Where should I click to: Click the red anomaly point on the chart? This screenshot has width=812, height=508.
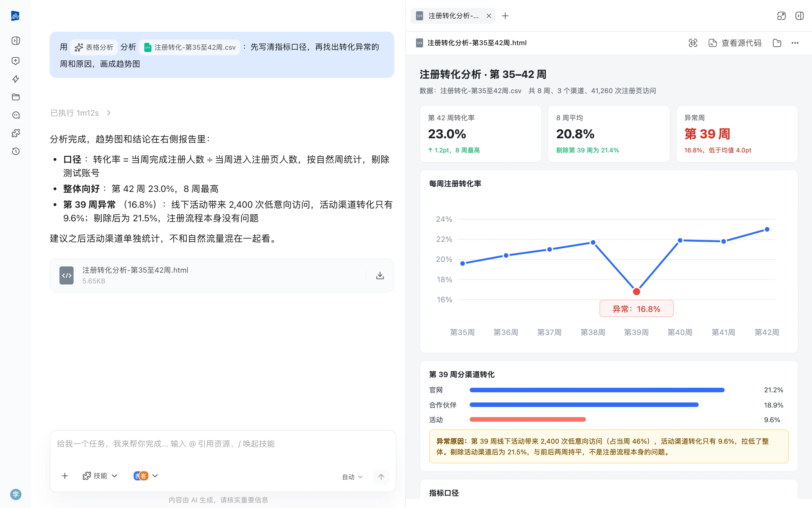[x=636, y=292]
